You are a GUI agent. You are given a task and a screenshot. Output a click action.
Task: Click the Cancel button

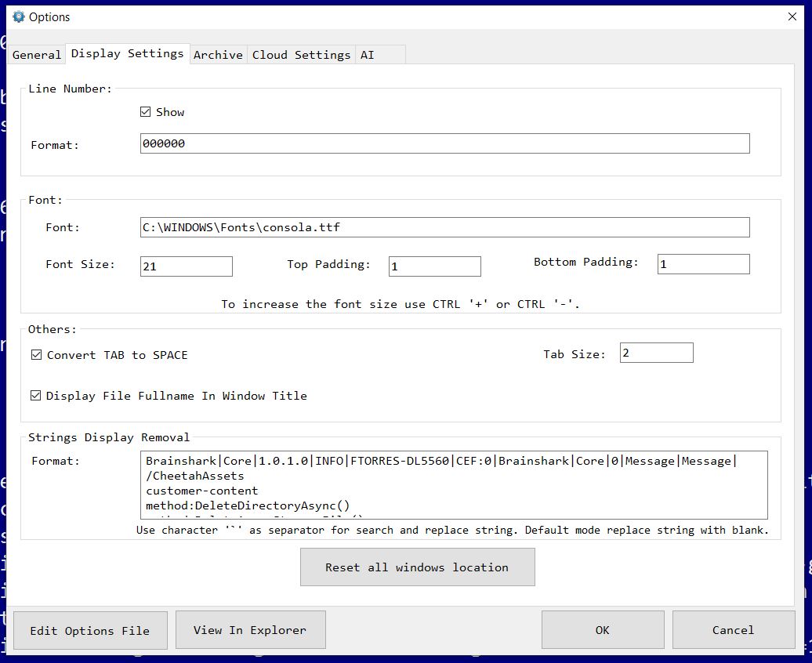pyautogui.click(x=734, y=630)
